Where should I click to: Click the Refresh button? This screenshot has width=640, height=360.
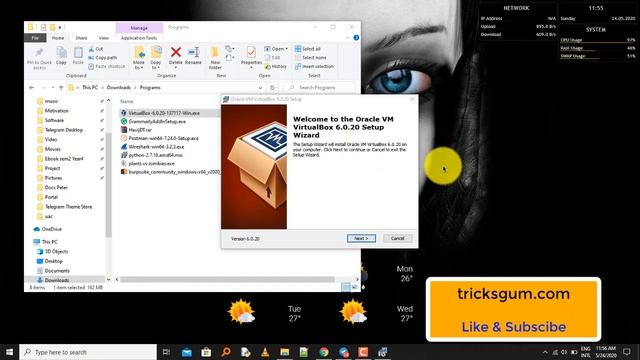click(272, 87)
